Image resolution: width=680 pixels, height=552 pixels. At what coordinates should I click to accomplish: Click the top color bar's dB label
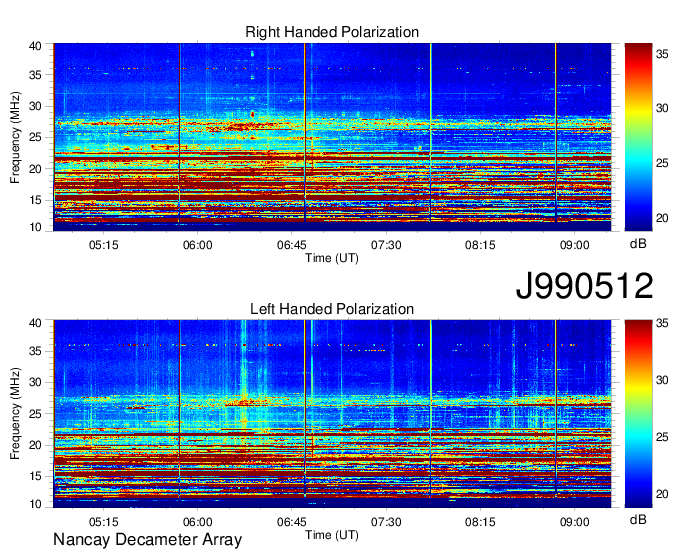pos(638,244)
